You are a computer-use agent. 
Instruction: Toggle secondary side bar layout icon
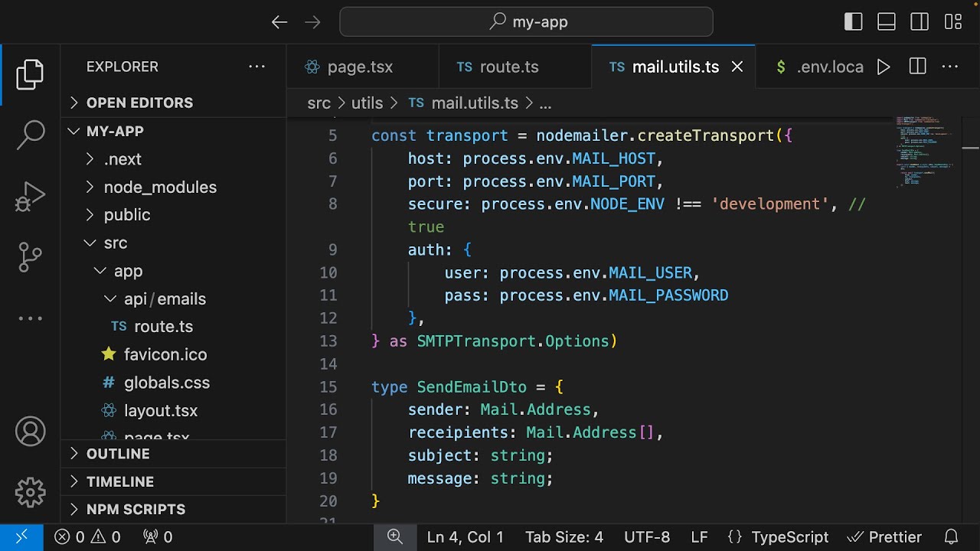click(920, 22)
